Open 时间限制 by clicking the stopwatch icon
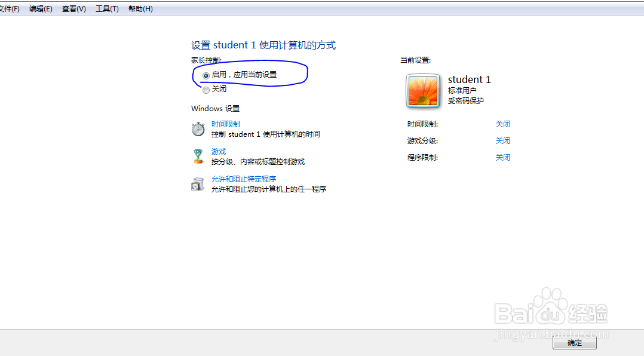 pos(198,128)
